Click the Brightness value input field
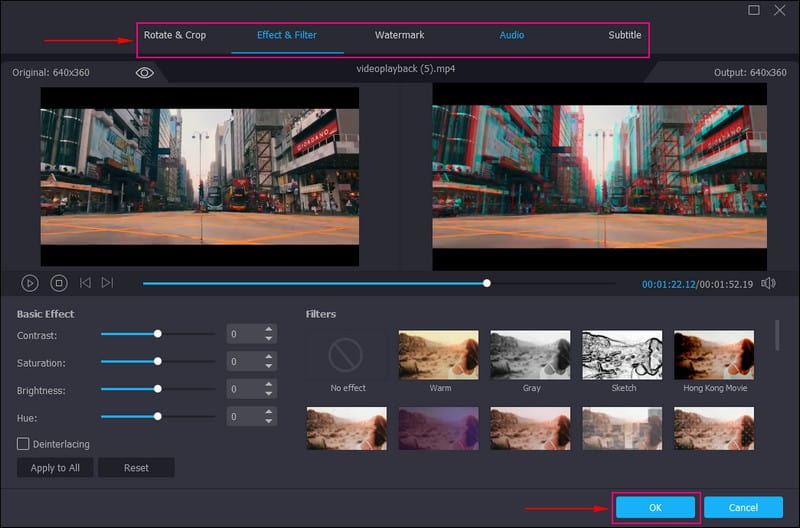The height and width of the screenshot is (528, 800). pos(243,389)
